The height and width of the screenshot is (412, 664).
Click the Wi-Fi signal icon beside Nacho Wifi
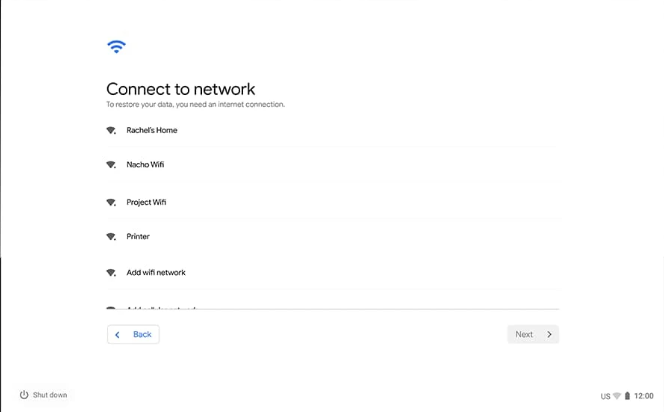111,165
